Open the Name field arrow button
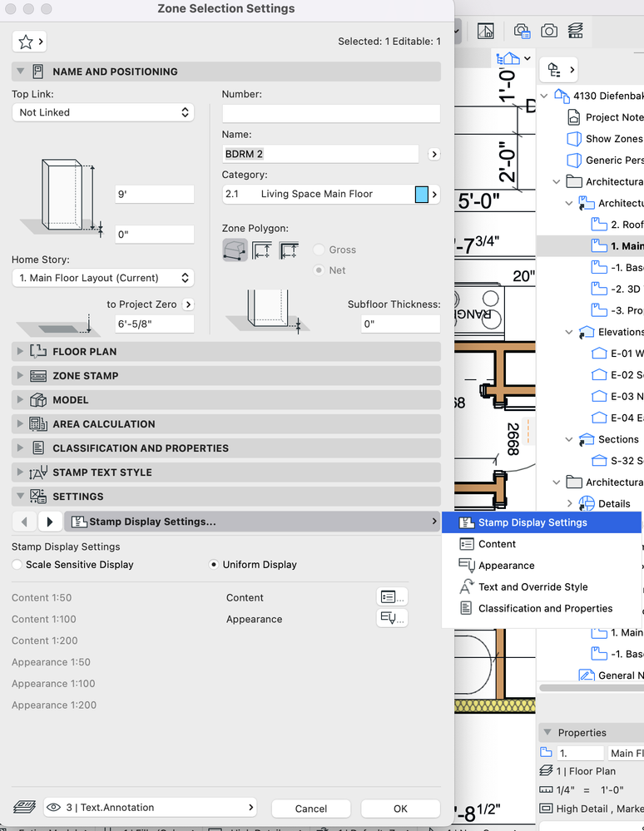Image resolution: width=644 pixels, height=831 pixels. pos(434,154)
